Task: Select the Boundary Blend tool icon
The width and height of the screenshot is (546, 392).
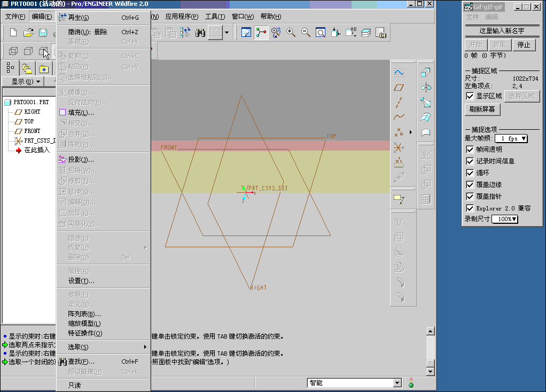Action: click(x=425, y=117)
